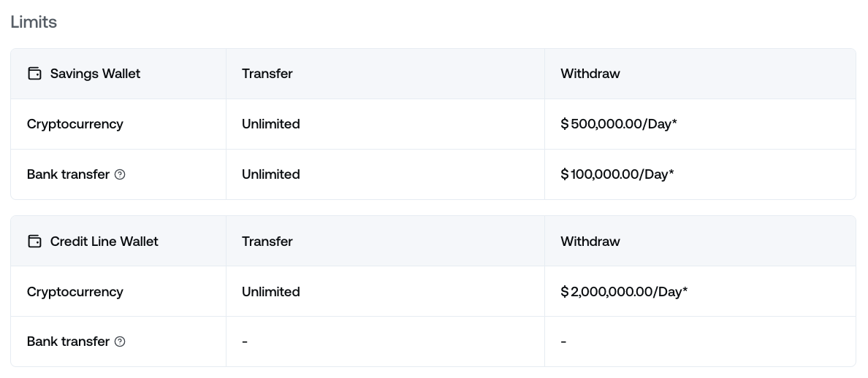This screenshot has height=378, width=868.
Task: Select the $2,000,000.00/Day withdraw limit
Action: (x=624, y=292)
